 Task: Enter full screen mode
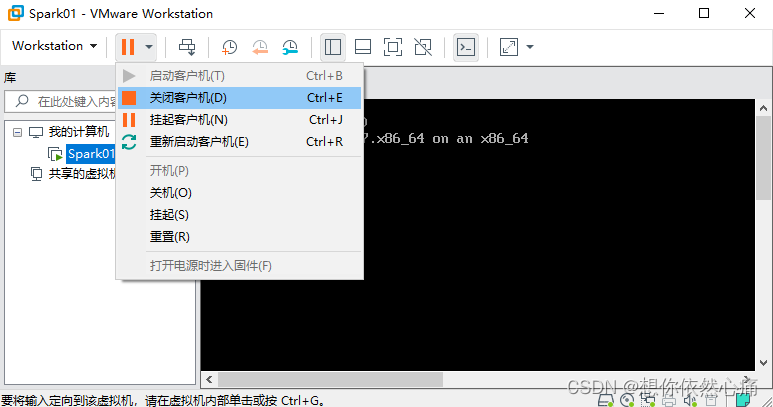tap(393, 47)
